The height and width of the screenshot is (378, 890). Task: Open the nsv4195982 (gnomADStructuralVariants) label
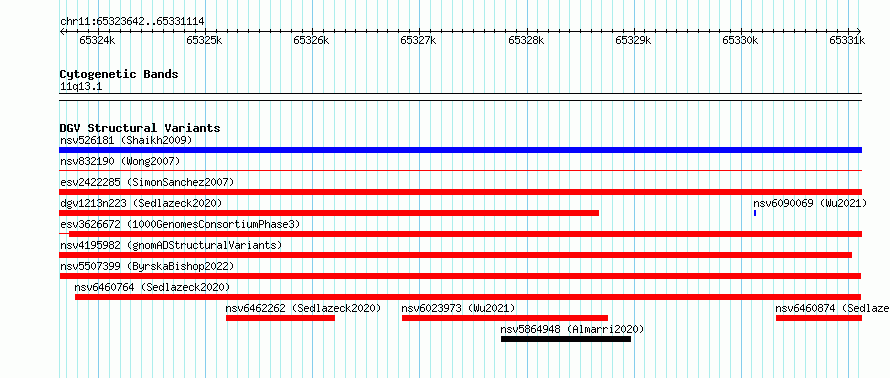point(171,245)
